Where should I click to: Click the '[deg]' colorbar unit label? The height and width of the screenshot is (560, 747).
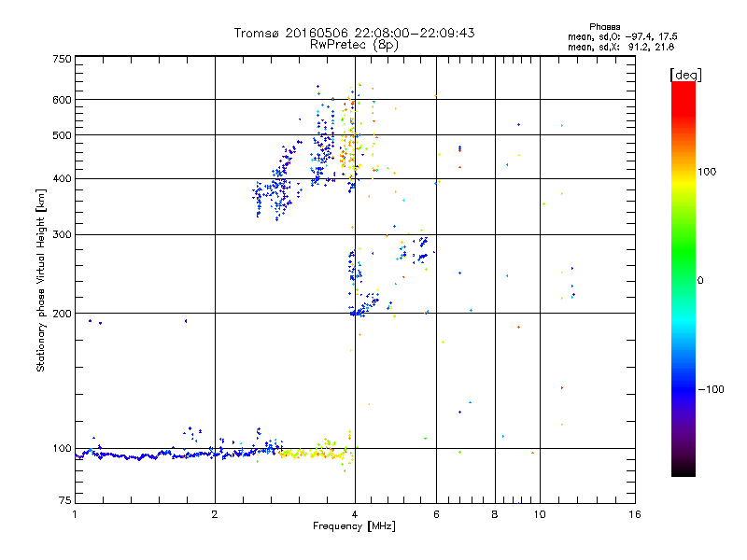coord(685,76)
